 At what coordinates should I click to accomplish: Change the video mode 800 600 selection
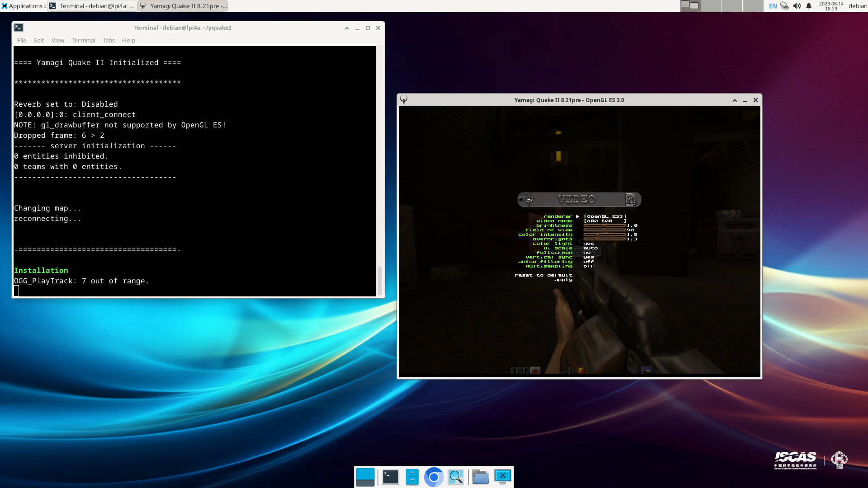pos(605,221)
